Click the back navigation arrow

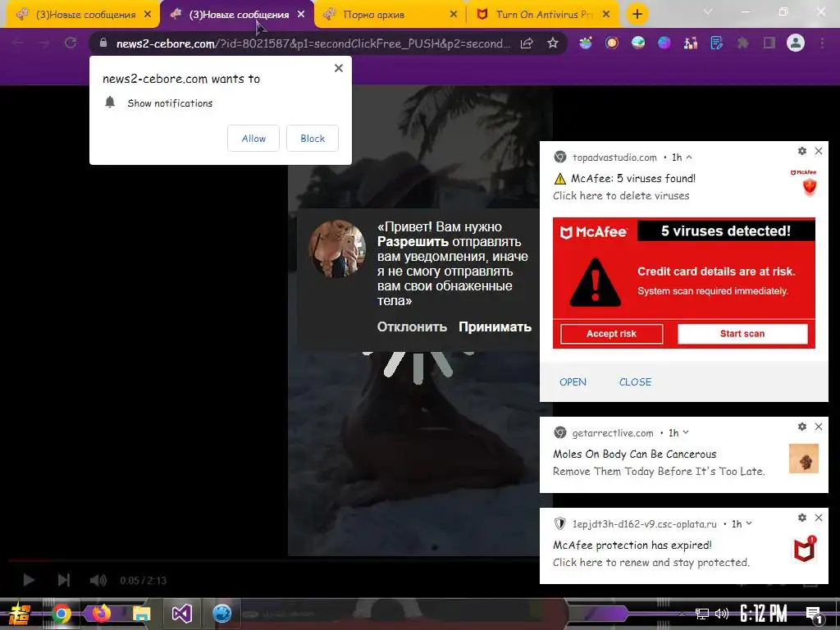[x=17, y=43]
